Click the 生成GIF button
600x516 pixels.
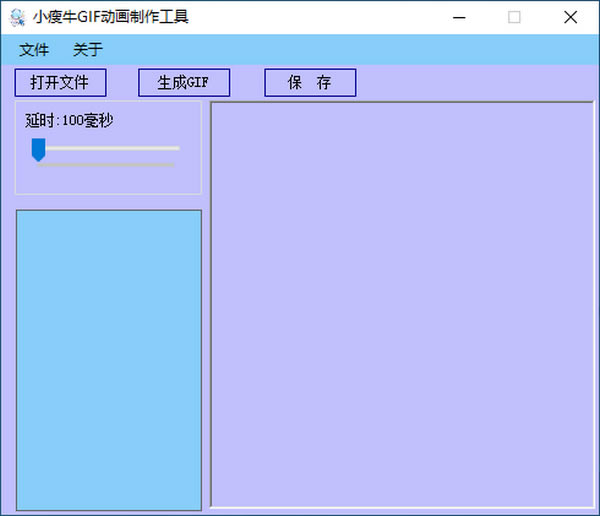[184, 83]
